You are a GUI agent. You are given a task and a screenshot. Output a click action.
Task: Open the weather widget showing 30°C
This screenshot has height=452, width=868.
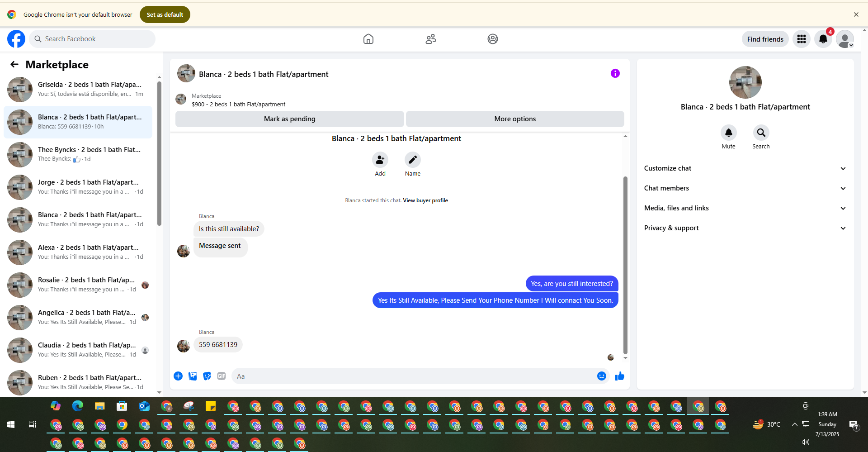[x=767, y=424]
